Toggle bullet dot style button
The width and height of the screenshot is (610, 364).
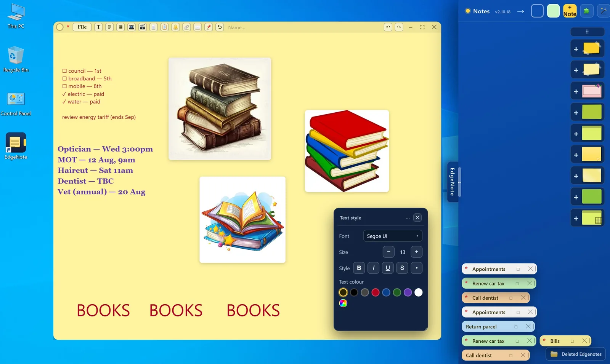point(417,268)
